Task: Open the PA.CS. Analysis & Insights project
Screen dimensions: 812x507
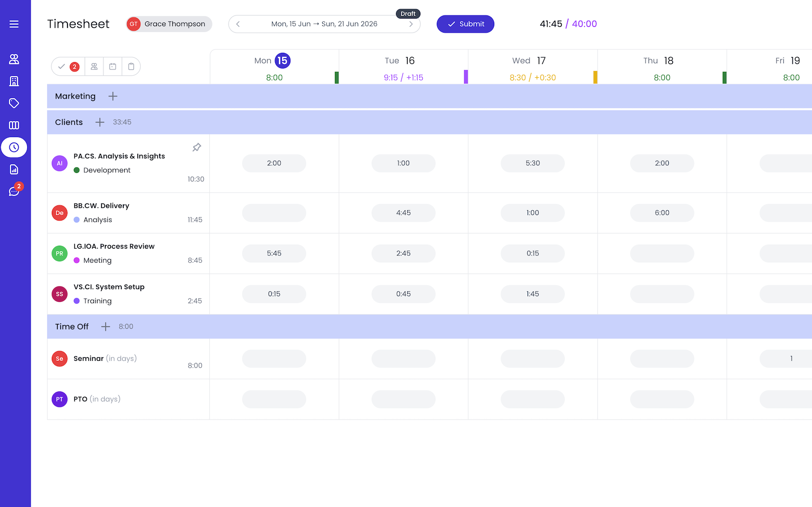Action: [x=119, y=156]
